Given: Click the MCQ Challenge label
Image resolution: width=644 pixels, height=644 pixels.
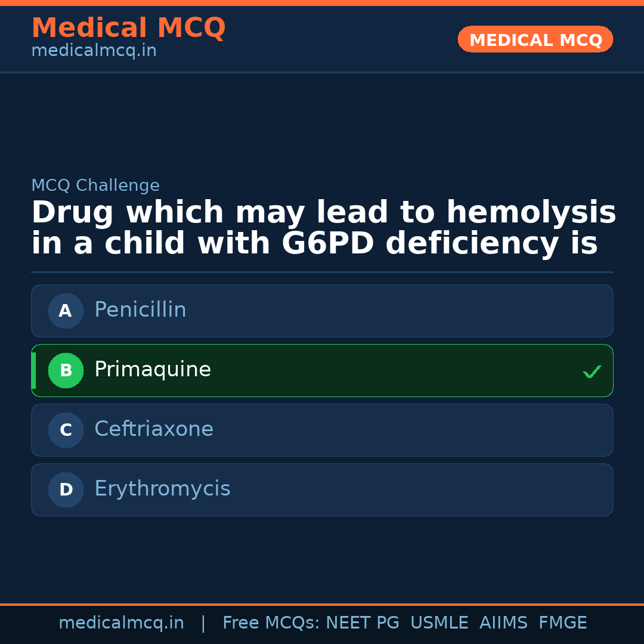Looking at the screenshot, I should [x=95, y=185].
